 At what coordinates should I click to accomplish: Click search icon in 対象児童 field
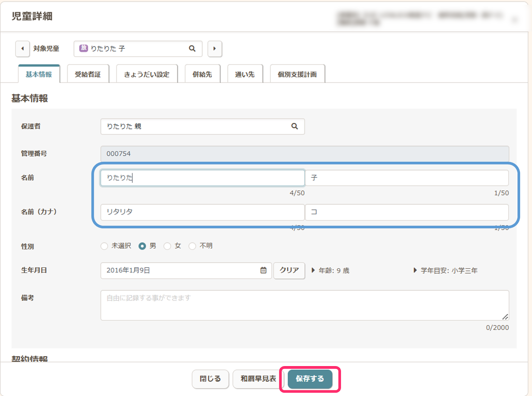(192, 49)
